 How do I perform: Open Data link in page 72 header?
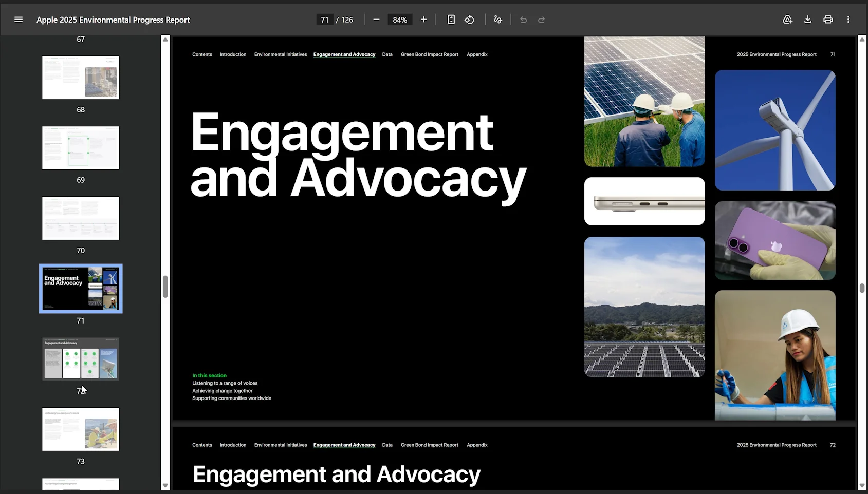pyautogui.click(x=387, y=445)
